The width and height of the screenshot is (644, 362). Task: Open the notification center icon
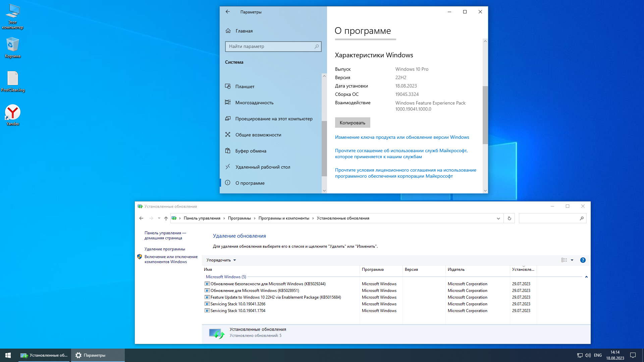click(x=633, y=355)
